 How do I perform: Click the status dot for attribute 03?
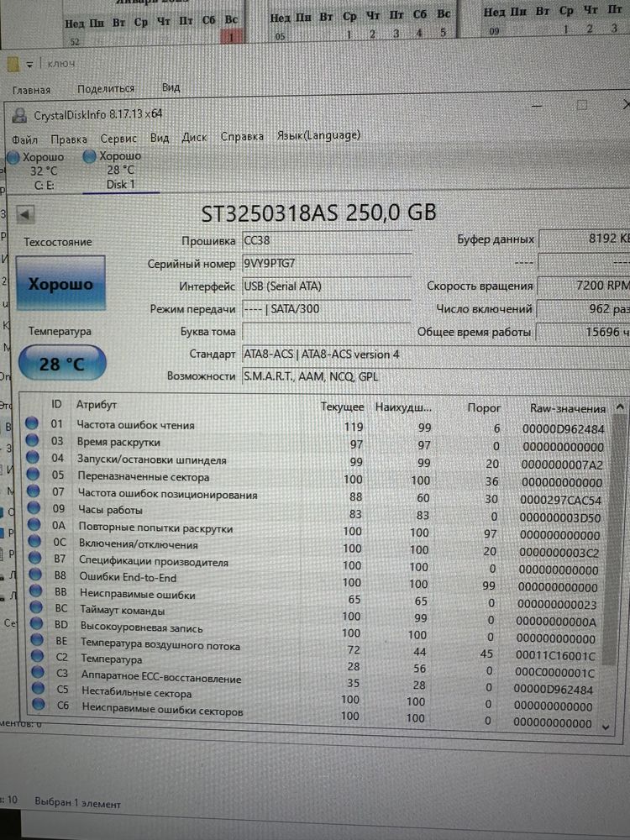pyautogui.click(x=32, y=440)
